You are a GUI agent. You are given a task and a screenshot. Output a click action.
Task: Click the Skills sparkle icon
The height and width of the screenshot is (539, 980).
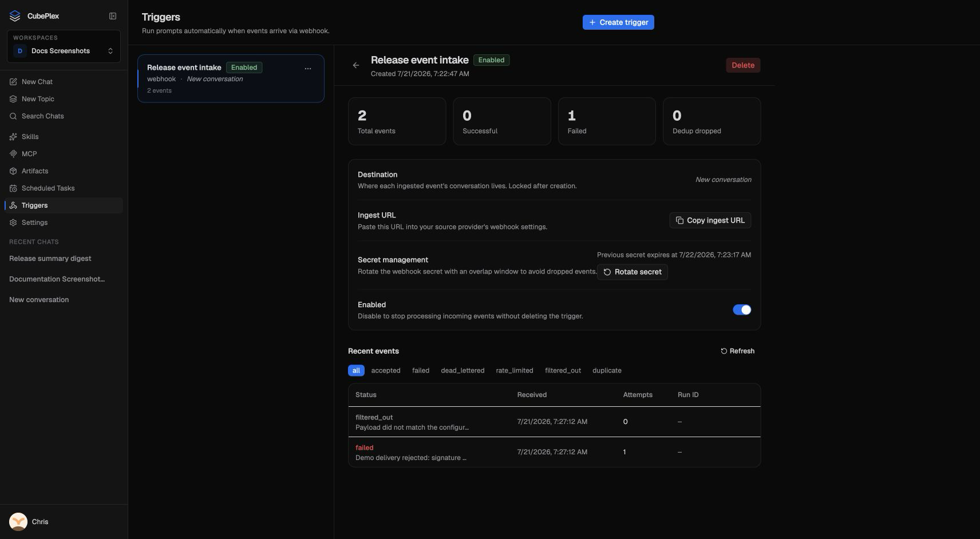(x=13, y=137)
